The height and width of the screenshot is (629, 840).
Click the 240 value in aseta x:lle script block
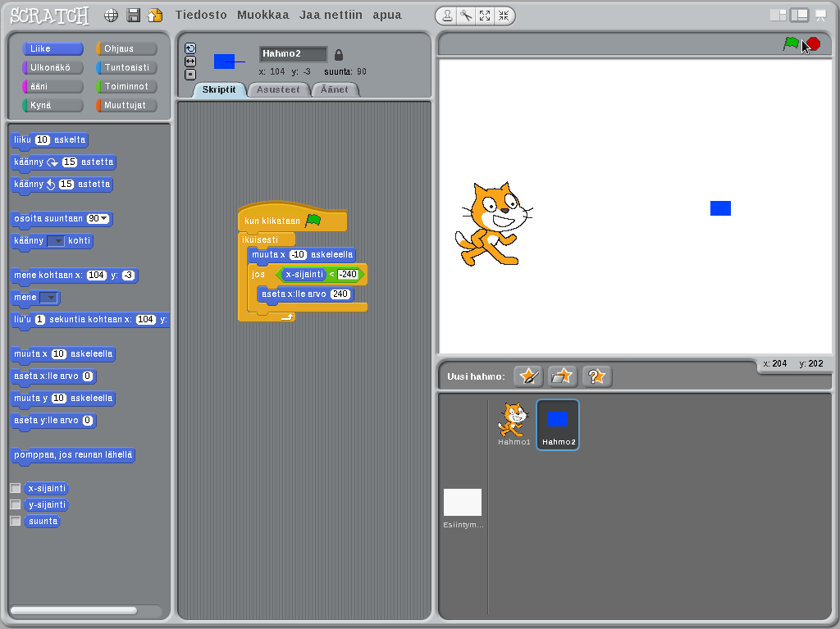(x=340, y=294)
